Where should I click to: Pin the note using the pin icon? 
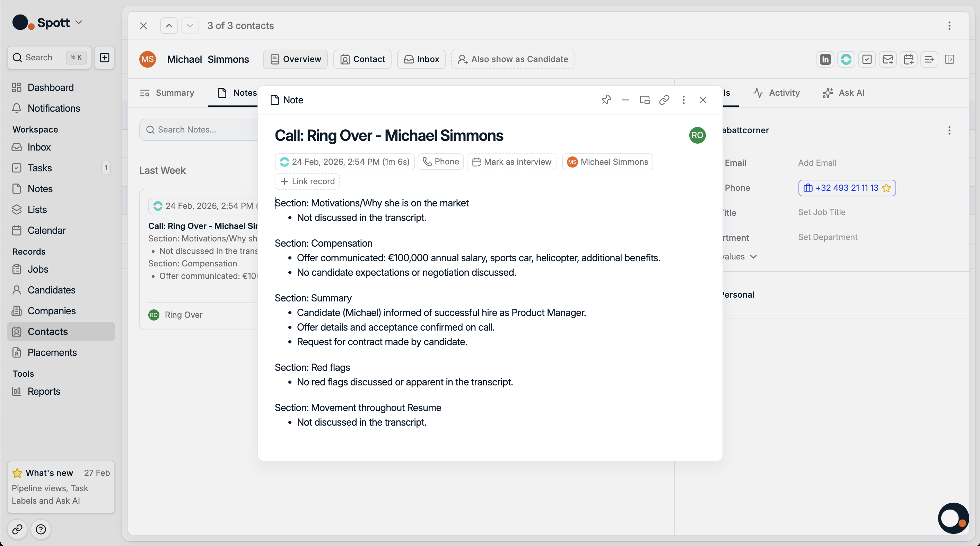point(606,100)
